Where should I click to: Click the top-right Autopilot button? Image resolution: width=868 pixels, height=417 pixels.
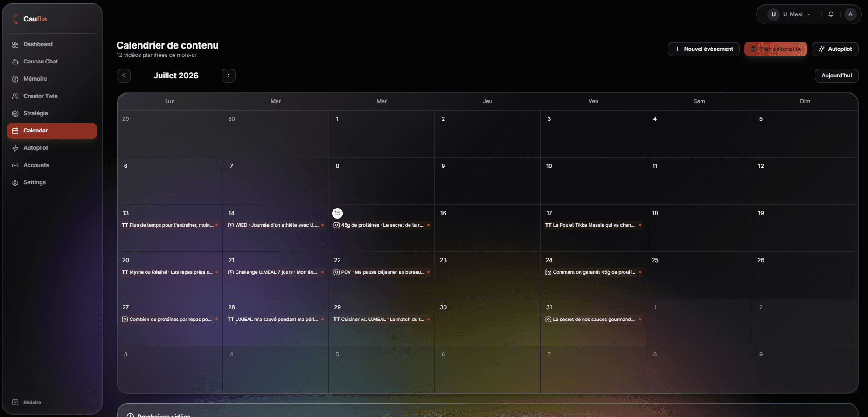835,49
